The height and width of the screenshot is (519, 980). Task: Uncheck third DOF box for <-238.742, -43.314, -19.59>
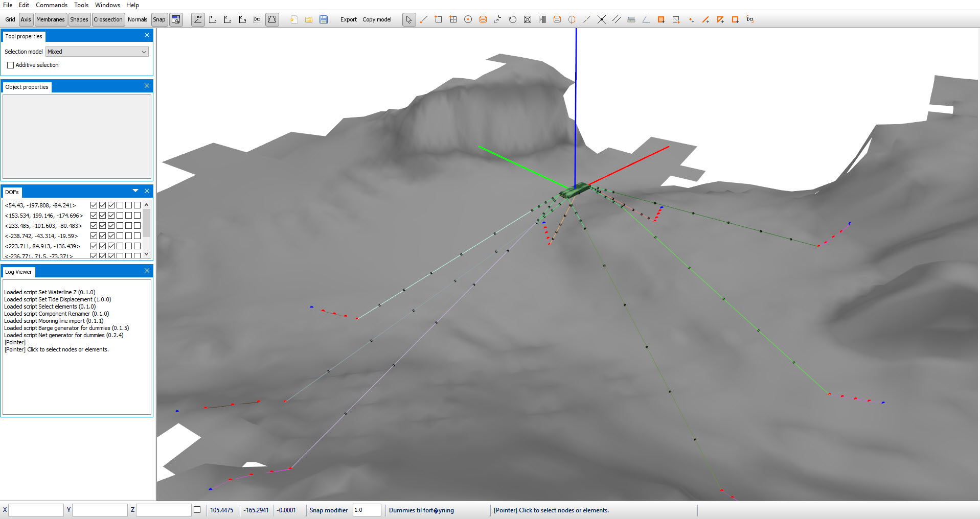(111, 235)
